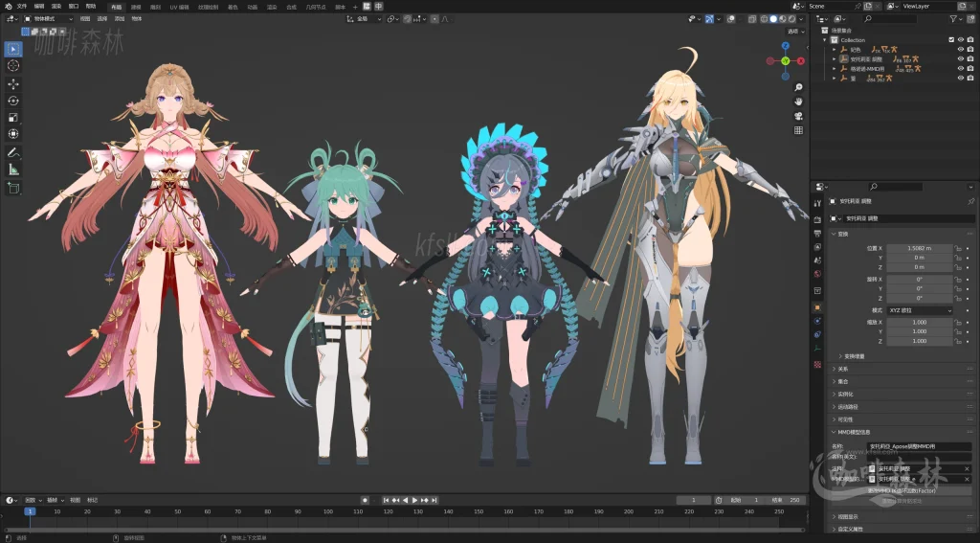Open the 文件 File menu

point(22,7)
